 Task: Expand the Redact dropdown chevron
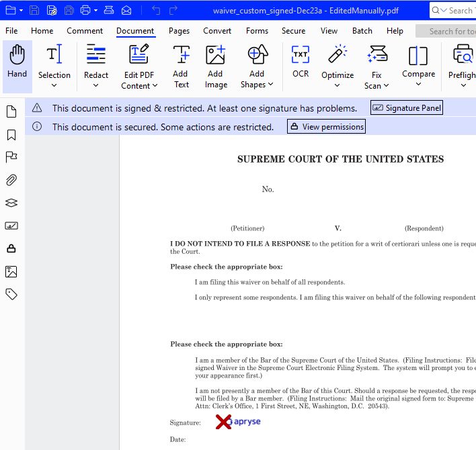point(96,85)
